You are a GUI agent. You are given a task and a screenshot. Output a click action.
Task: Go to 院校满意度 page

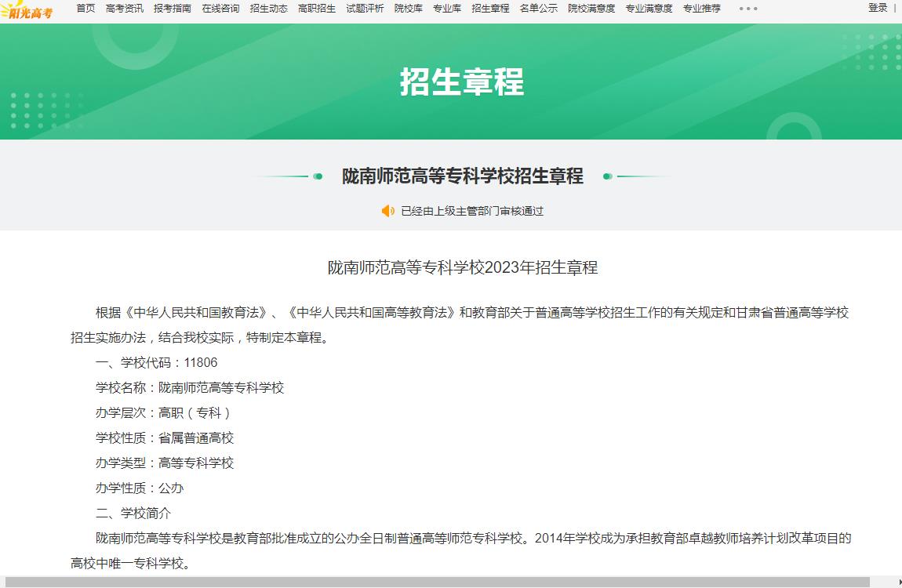[x=591, y=9]
